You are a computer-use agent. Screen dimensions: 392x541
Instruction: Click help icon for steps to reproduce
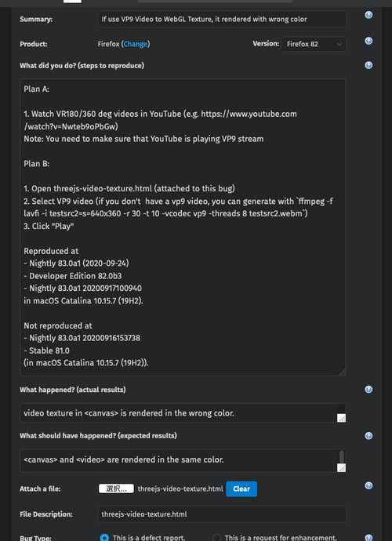(x=368, y=65)
